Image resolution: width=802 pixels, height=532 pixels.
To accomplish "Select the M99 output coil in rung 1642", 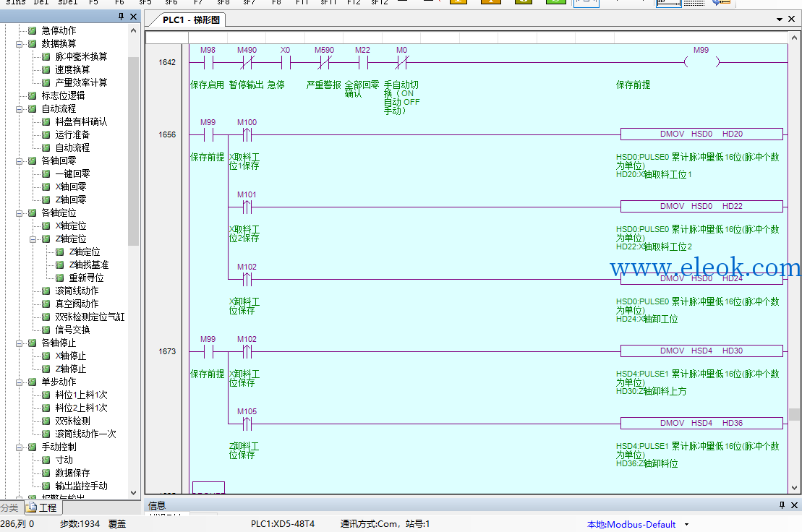I will pos(701,62).
